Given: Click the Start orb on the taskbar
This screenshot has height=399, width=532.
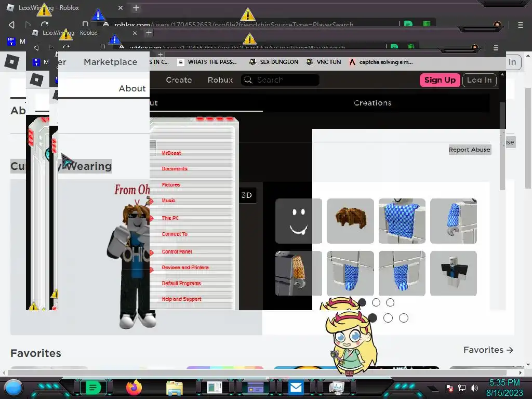Looking at the screenshot, I should [x=14, y=388].
